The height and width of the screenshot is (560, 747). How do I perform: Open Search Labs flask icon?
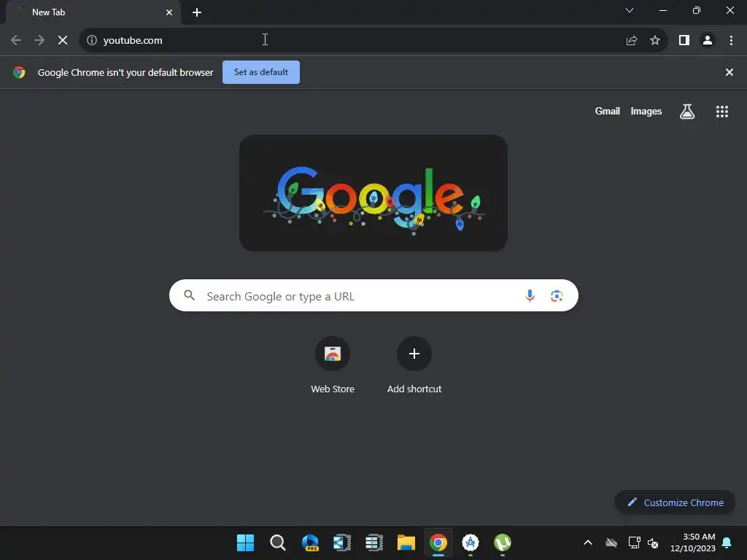coord(687,112)
